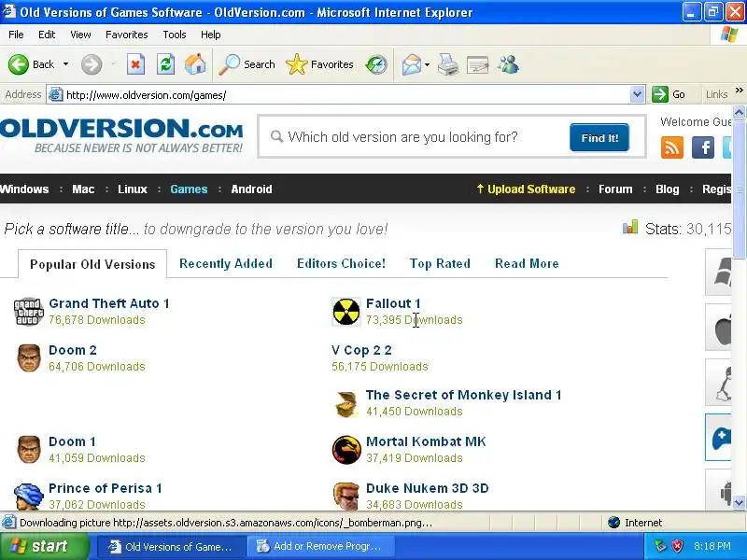Click the Go button next to address

[x=669, y=94]
